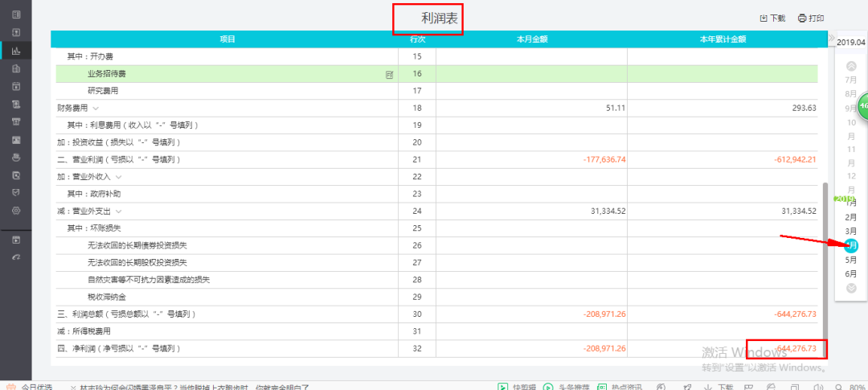Select 3月 in the month list
Image resolution: width=868 pixels, height=390 pixels.
[x=851, y=231]
